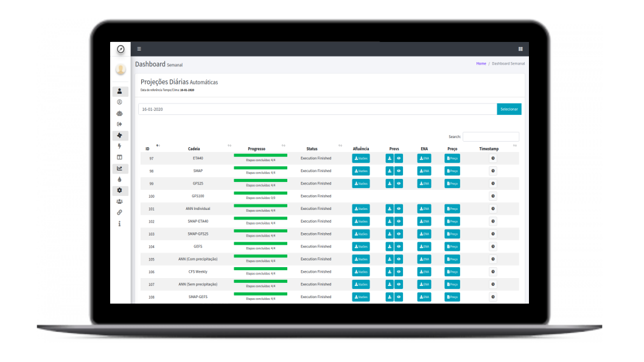Open the lightning bolt sidebar item
This screenshot has width=644, height=362.
click(x=120, y=146)
